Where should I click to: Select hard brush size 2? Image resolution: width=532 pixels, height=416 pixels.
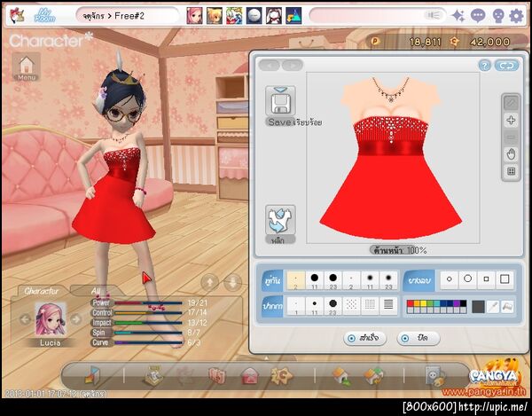tap(295, 280)
